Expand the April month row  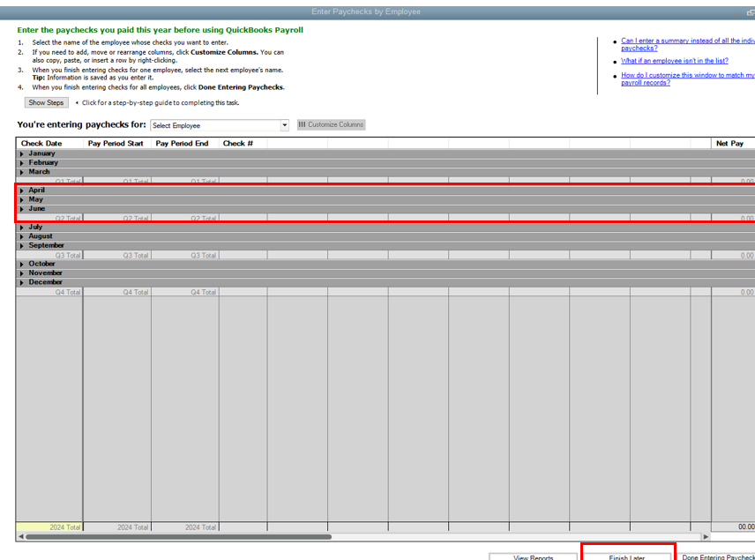tap(22, 190)
